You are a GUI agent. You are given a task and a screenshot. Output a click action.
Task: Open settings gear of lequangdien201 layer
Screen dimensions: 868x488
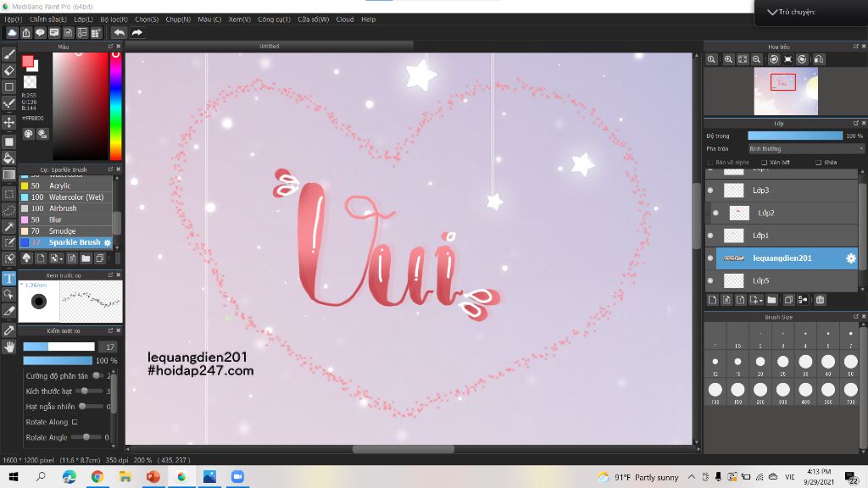851,258
